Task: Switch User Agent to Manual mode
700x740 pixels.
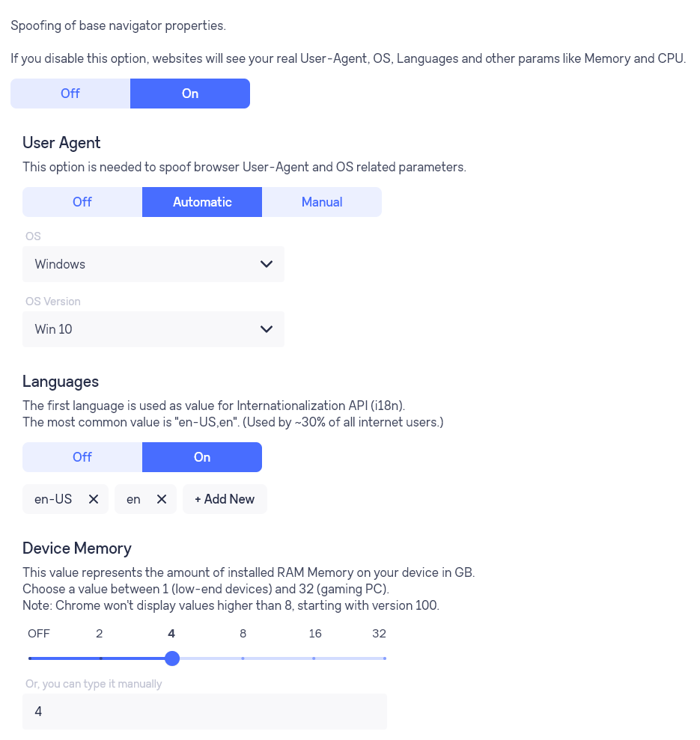Action: 322,202
